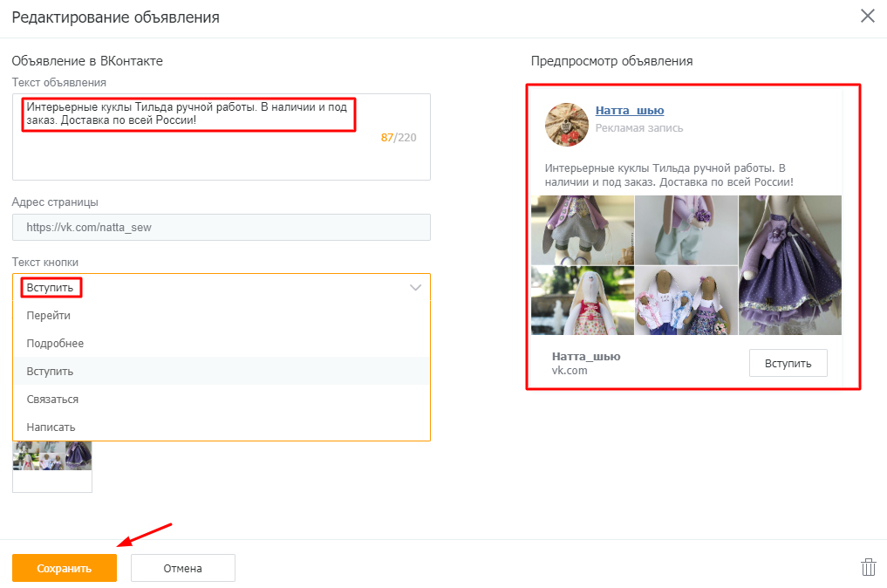The width and height of the screenshot is (887, 588).
Task: Delete the ad with trash icon
Action: pos(869,567)
